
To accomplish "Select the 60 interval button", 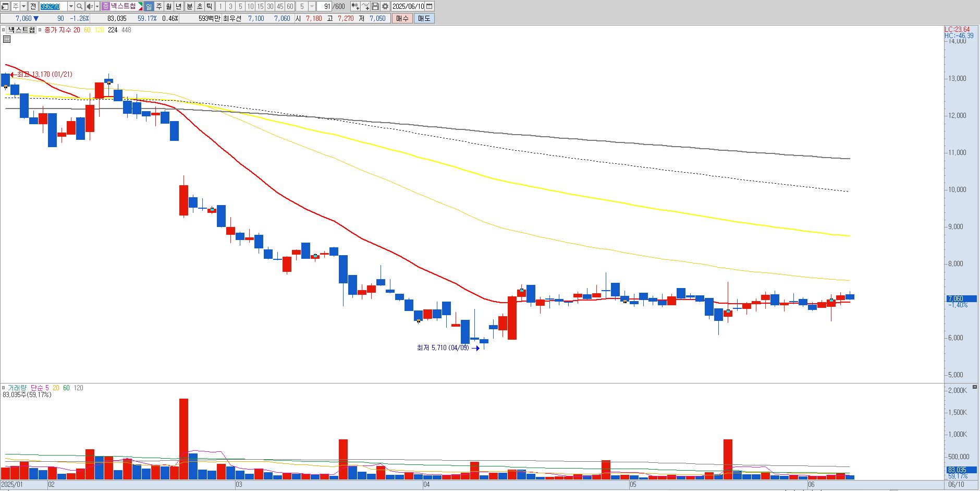I will coord(290,6).
